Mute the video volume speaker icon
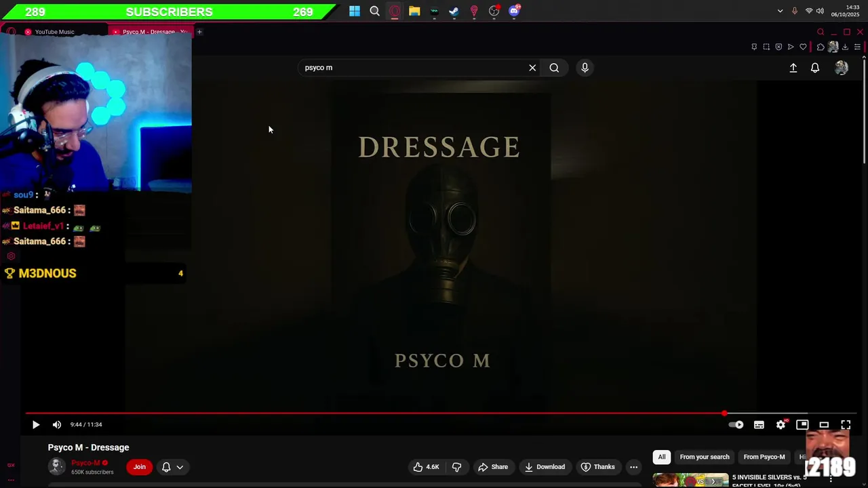The image size is (868, 488). coord(57,425)
